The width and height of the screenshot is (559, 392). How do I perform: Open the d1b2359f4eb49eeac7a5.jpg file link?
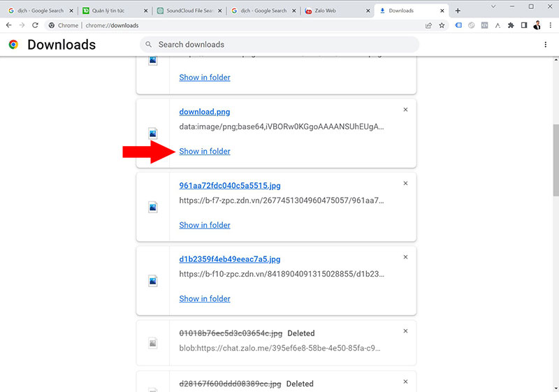pos(229,259)
